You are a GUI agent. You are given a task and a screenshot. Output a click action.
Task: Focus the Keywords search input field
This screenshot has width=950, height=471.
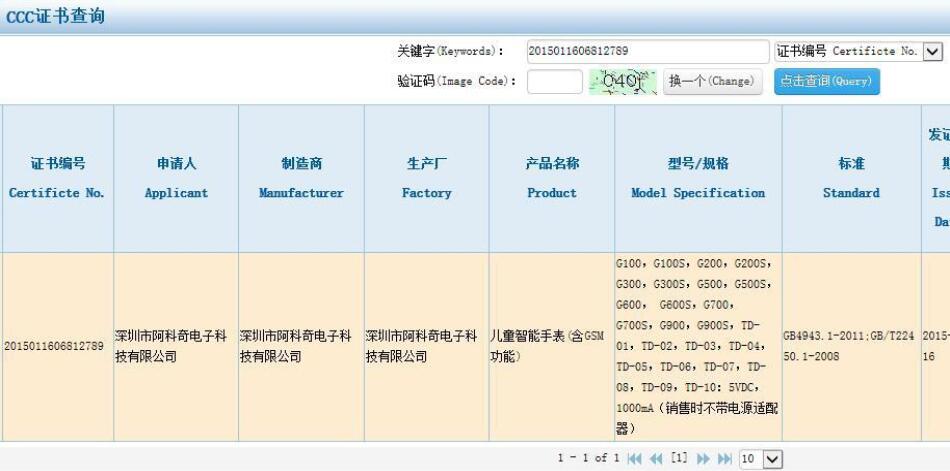click(646, 51)
